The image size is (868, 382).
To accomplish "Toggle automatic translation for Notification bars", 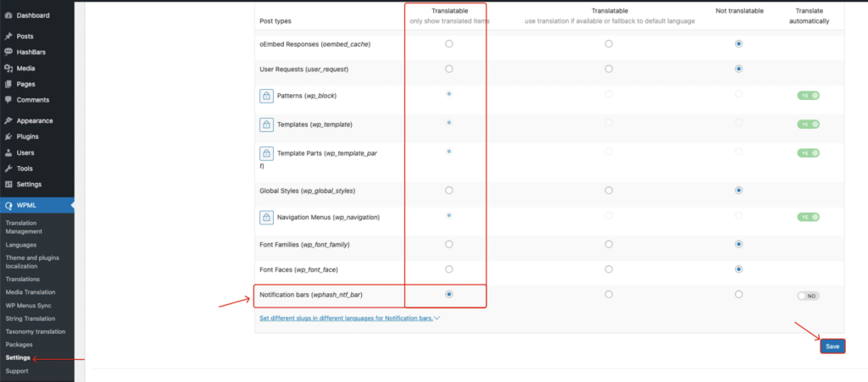I will click(808, 296).
